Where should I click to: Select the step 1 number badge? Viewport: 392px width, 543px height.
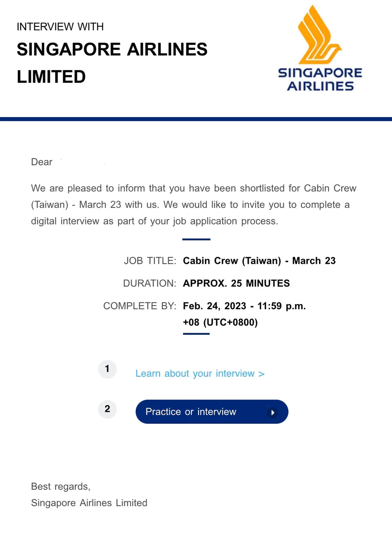pos(107,369)
